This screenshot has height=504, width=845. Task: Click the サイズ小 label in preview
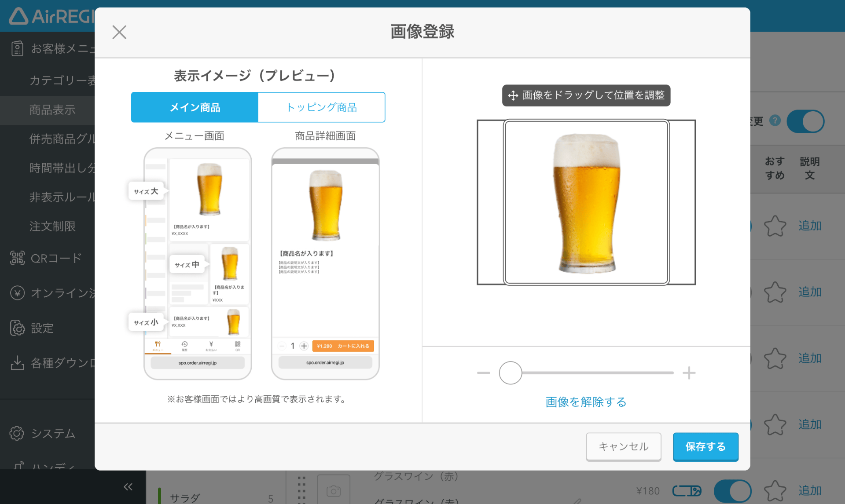pyautogui.click(x=146, y=322)
